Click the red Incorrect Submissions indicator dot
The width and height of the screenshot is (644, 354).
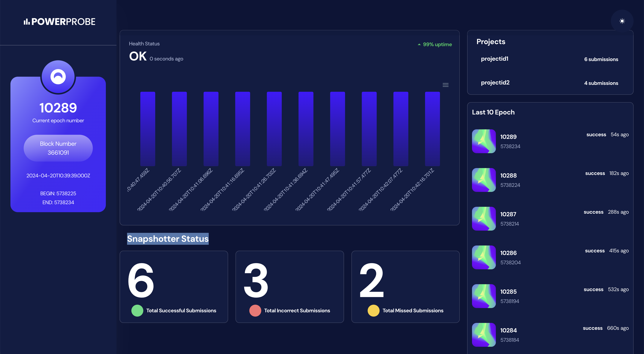(x=255, y=310)
